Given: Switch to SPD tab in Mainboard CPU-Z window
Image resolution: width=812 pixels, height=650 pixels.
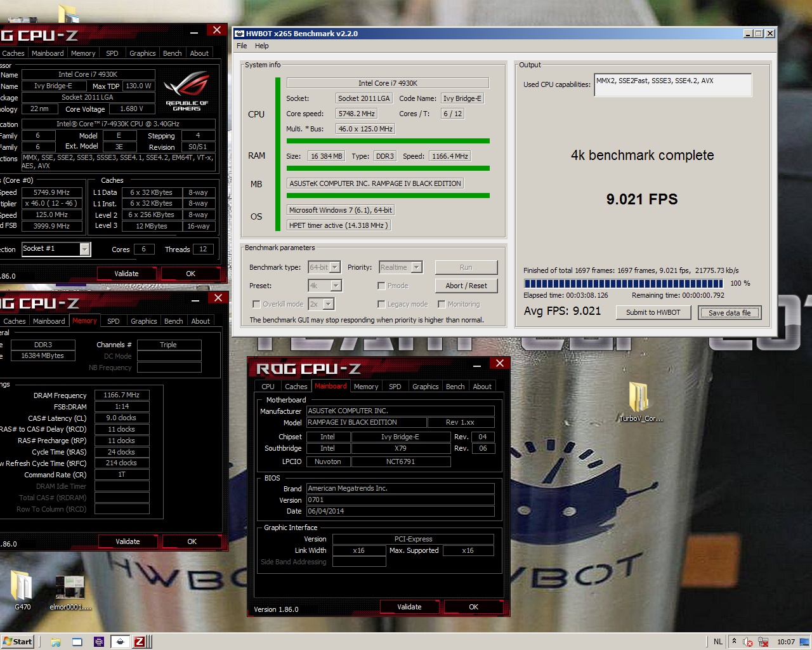Looking at the screenshot, I should click(x=395, y=387).
